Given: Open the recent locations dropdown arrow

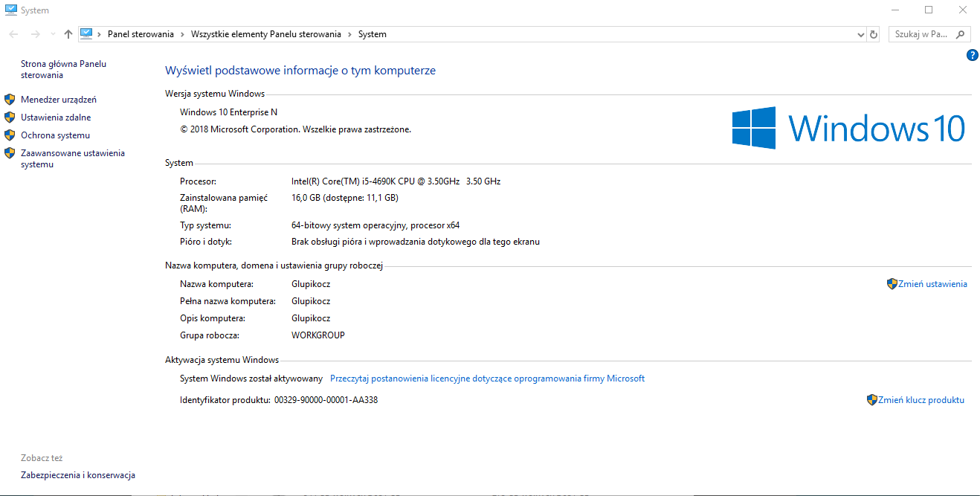Looking at the screenshot, I should (x=52, y=34).
